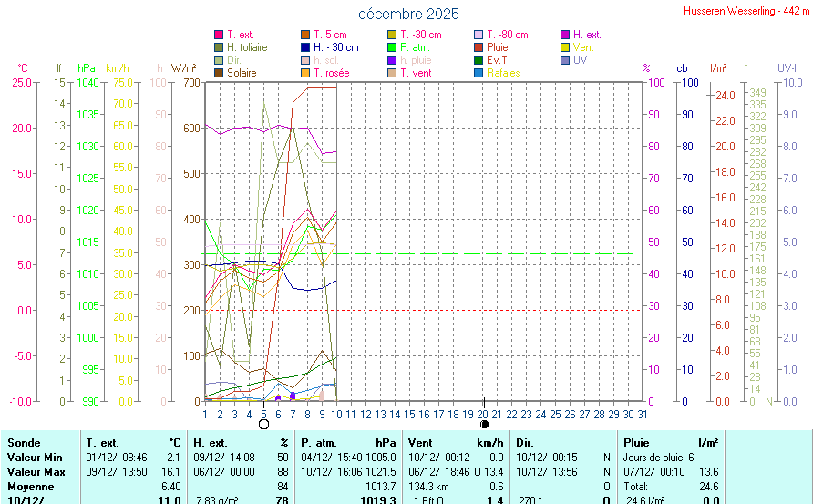Toggle the Solaire legend entry
This screenshot has height=504, width=813.
(242, 73)
